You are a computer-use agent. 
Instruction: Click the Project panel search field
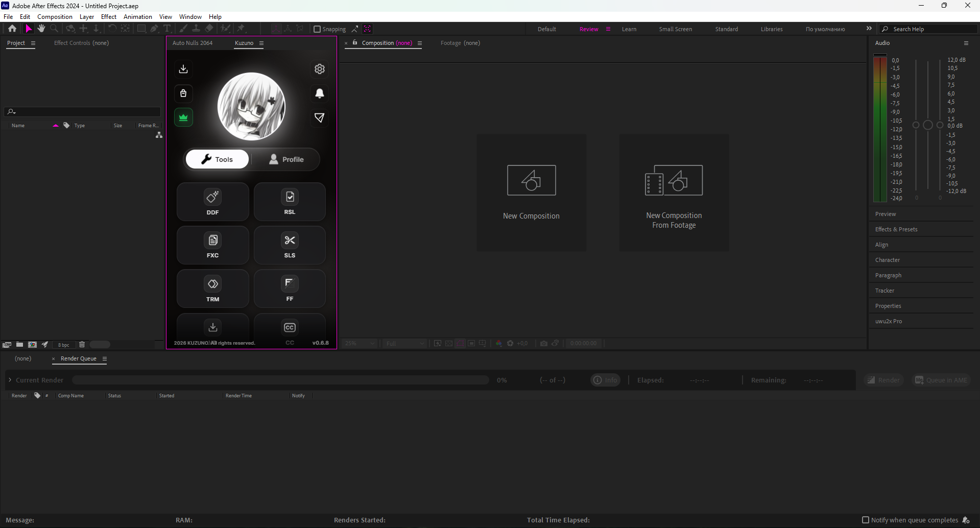(x=83, y=112)
